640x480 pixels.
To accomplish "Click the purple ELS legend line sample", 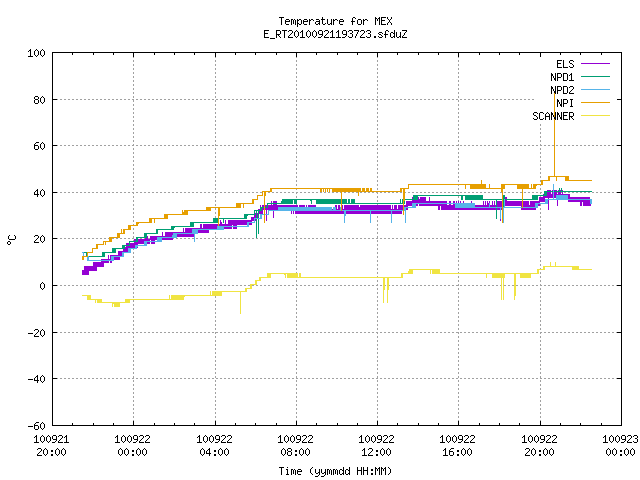I will [x=595, y=64].
